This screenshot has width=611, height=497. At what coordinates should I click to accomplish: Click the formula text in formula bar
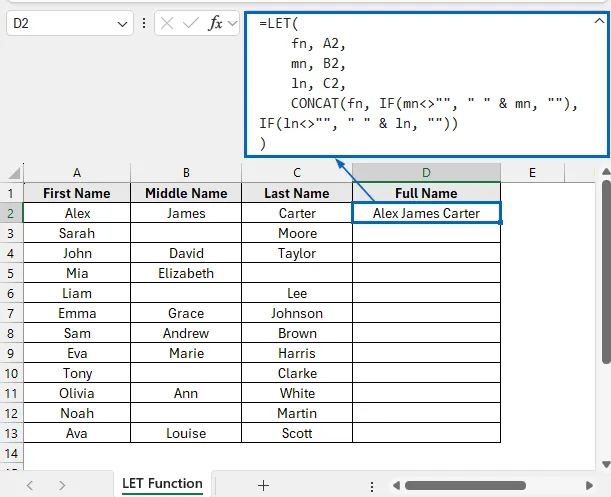click(x=418, y=83)
